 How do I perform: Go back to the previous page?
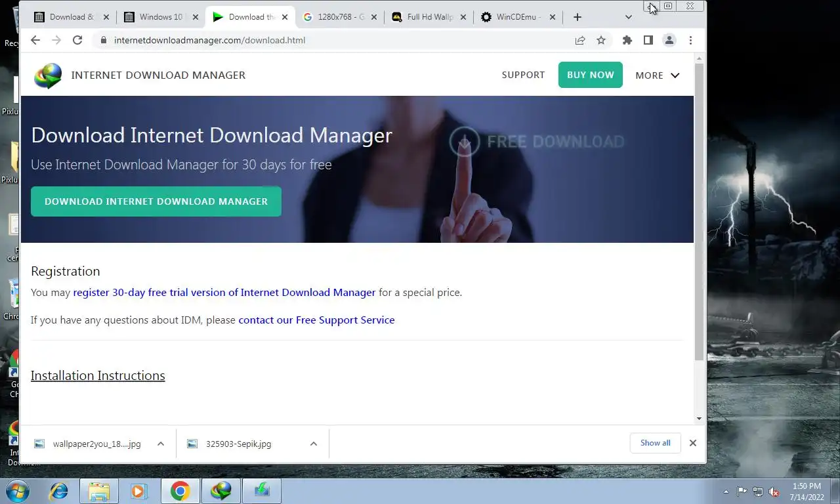[x=35, y=40]
